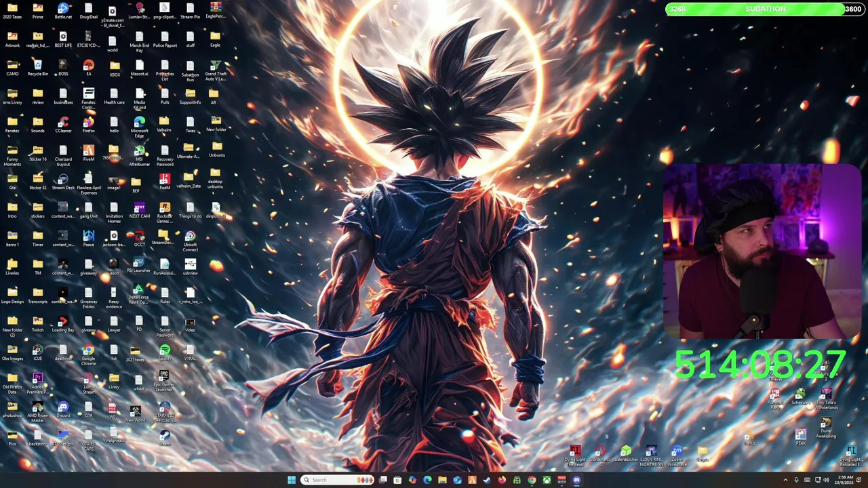The width and height of the screenshot is (868, 488).
Task: Open the Giveaway Entries file
Action: [x=88, y=298]
